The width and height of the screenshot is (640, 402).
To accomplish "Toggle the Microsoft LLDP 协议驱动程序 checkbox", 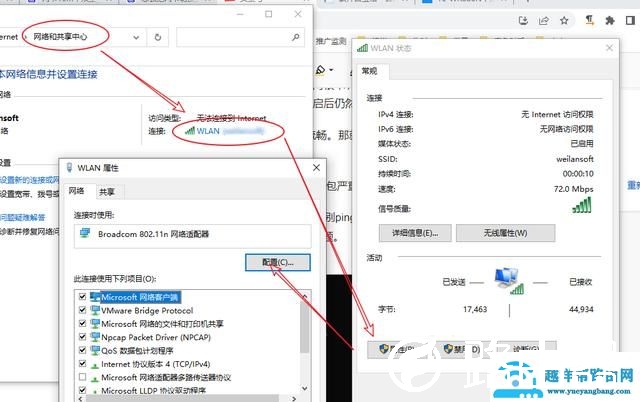I will click(x=82, y=390).
